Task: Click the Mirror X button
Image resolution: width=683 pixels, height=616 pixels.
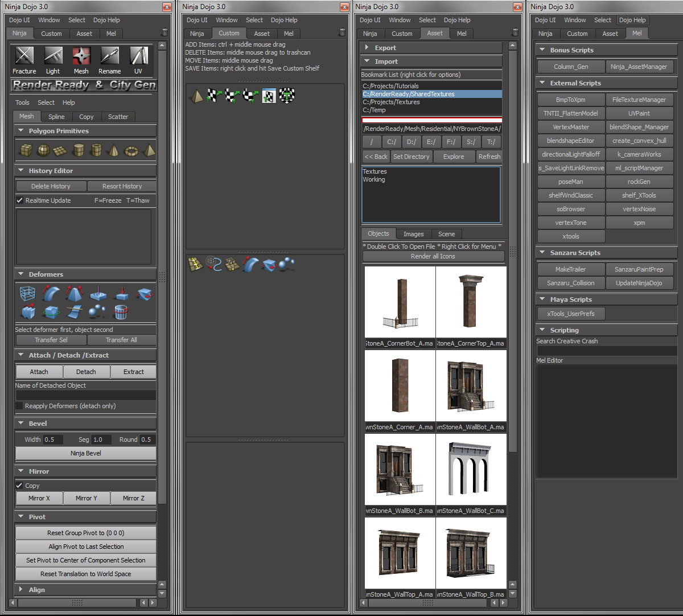Action: point(39,498)
